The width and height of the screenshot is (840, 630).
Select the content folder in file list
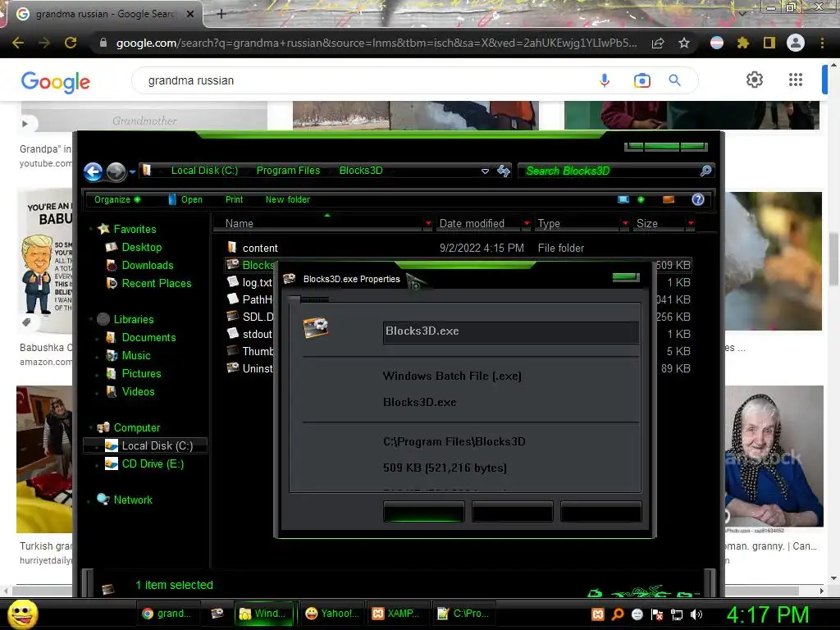(260, 248)
